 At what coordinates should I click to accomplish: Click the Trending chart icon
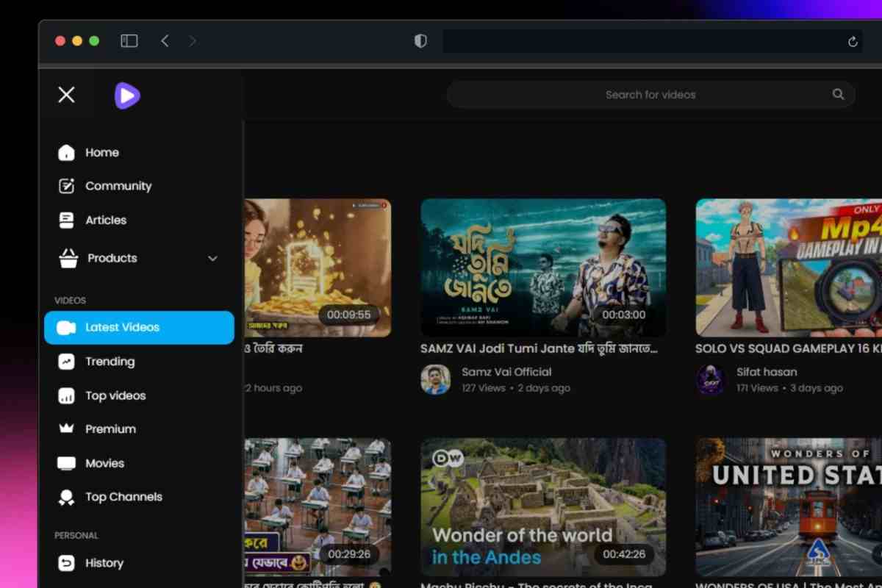66,362
